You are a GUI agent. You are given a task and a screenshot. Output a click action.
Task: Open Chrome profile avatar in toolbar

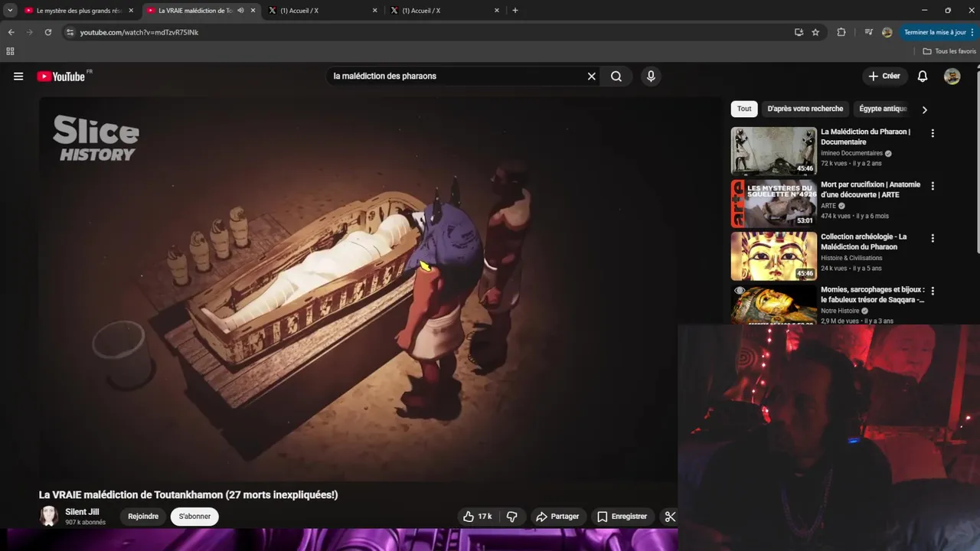(x=887, y=32)
